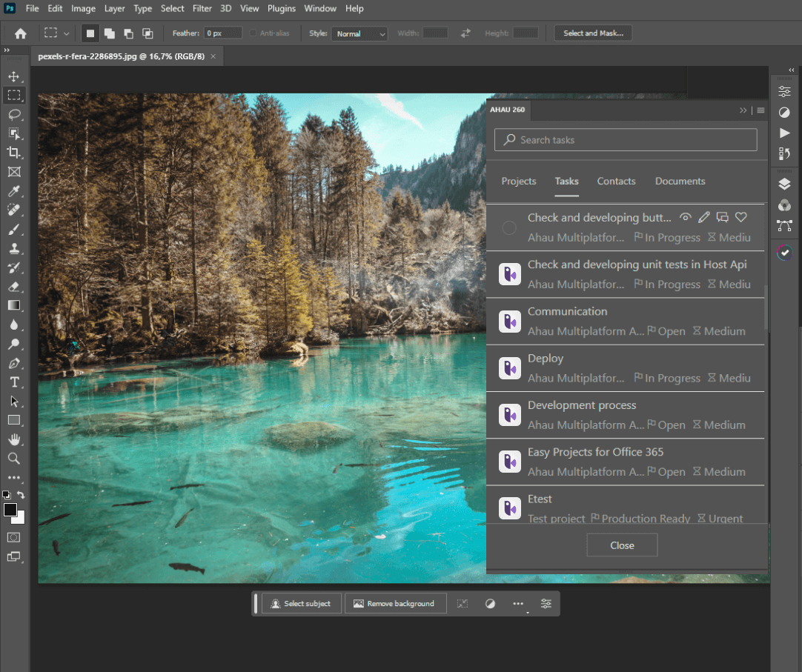The height and width of the screenshot is (672, 802).
Task: Open the Layers panel from the right dock
Action: pos(784,184)
